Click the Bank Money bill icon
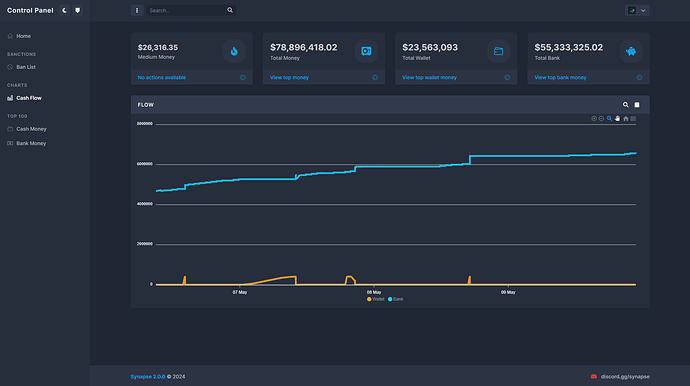The height and width of the screenshot is (386, 690). coord(10,143)
